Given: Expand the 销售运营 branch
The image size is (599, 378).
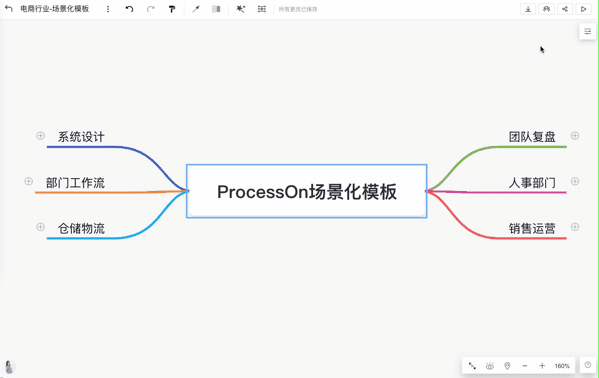Looking at the screenshot, I should click(x=575, y=227).
